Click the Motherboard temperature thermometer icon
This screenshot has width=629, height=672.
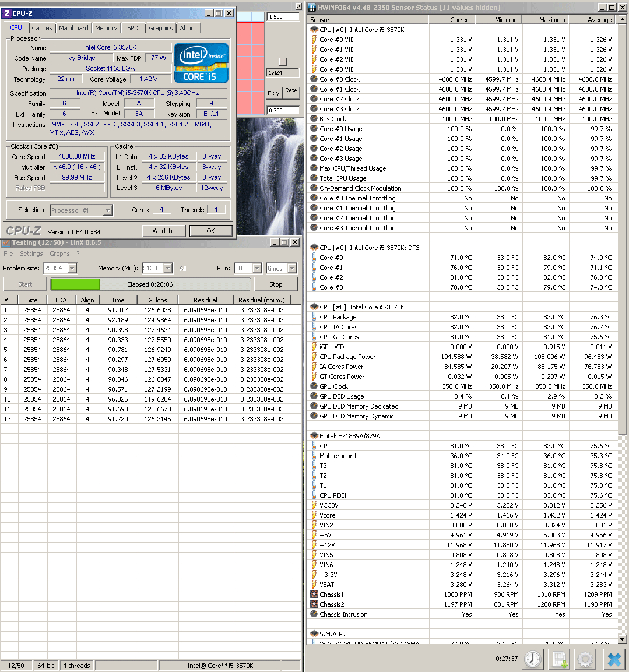coord(314,456)
